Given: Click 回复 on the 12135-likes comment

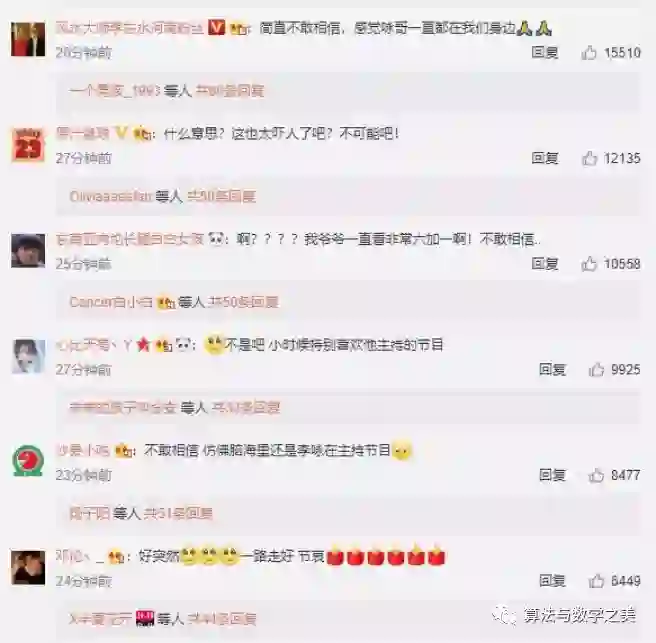Looking at the screenshot, I should click(x=545, y=158).
